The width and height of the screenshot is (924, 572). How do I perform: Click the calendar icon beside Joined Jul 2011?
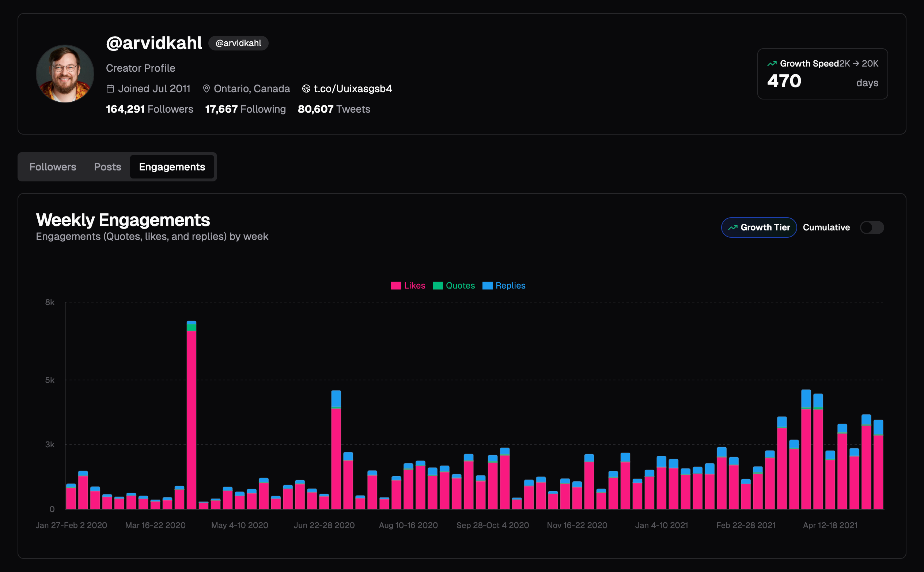[x=110, y=89]
